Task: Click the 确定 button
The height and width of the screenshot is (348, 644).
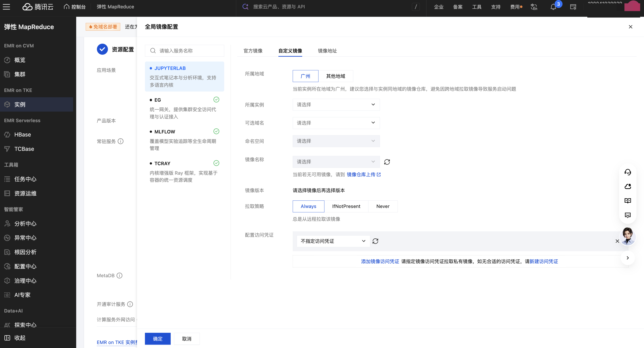Action: pyautogui.click(x=157, y=339)
